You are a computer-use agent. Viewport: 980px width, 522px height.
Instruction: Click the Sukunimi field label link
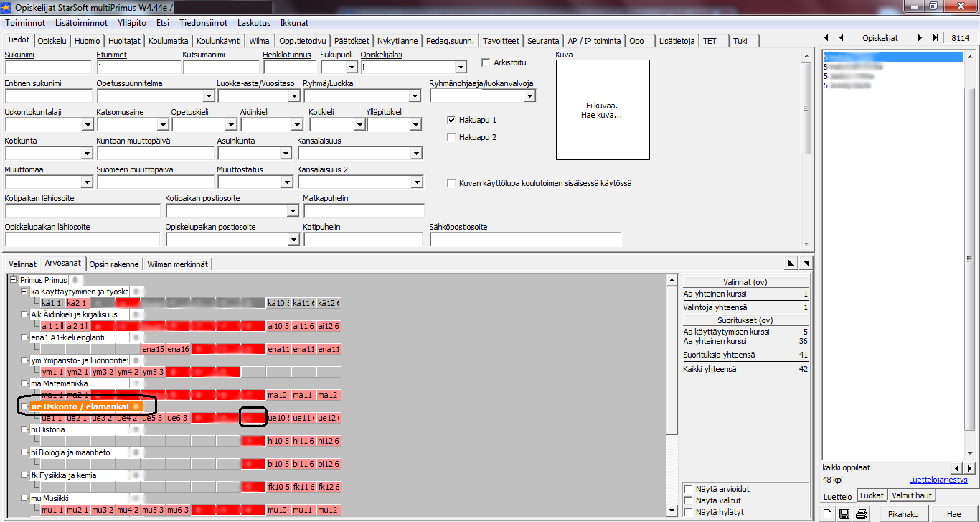(x=19, y=55)
